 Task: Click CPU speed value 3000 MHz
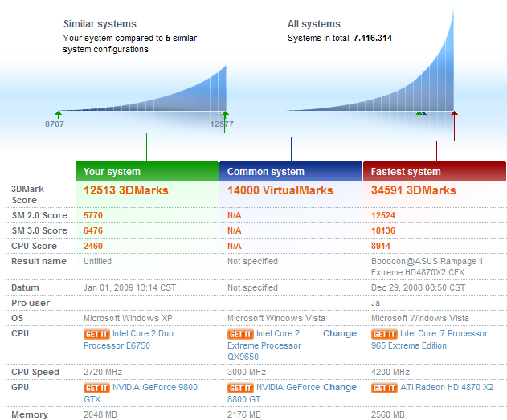point(247,372)
